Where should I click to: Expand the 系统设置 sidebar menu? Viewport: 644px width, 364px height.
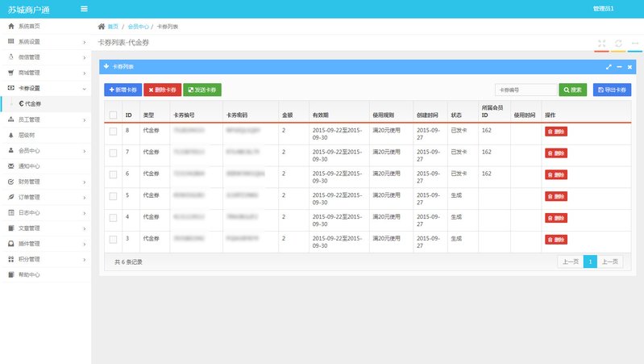tap(44, 41)
